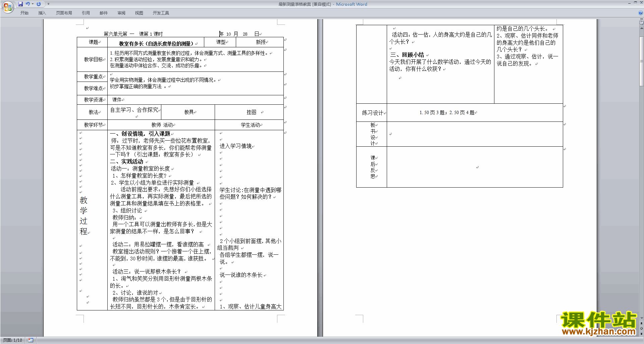Viewport: 644px width, 344px height.
Task: Switch to 引用 ribbon tab
Action: tap(86, 13)
